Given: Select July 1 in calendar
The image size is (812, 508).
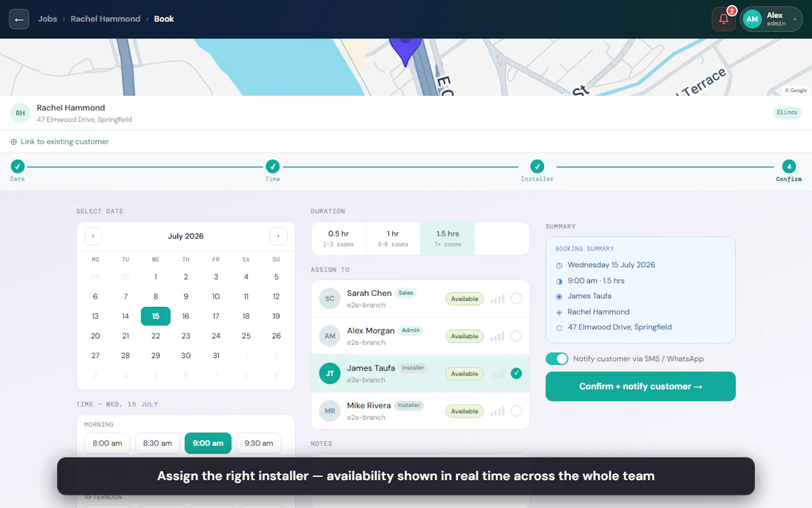Looking at the screenshot, I should tap(156, 277).
